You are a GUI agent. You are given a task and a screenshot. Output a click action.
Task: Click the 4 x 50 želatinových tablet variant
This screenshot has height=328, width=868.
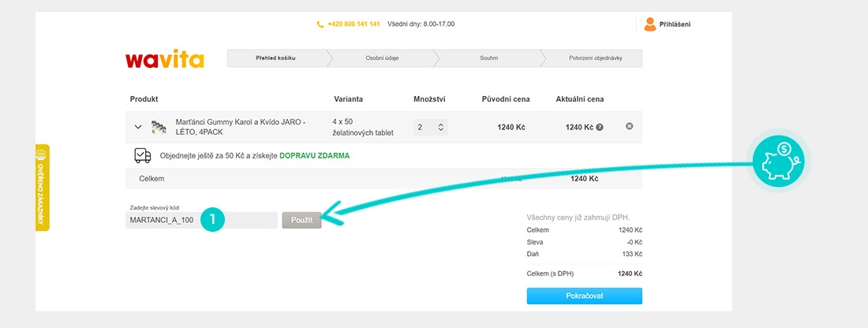tap(362, 127)
